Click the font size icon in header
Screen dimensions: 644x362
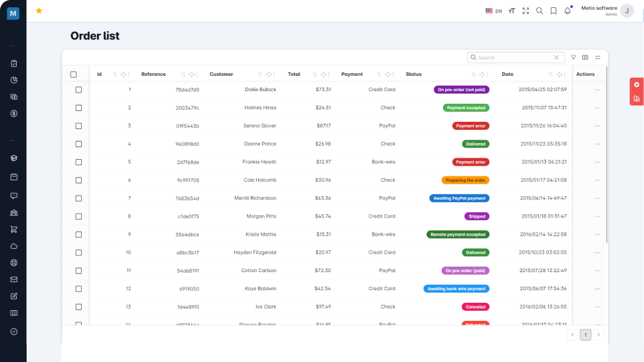point(512,11)
